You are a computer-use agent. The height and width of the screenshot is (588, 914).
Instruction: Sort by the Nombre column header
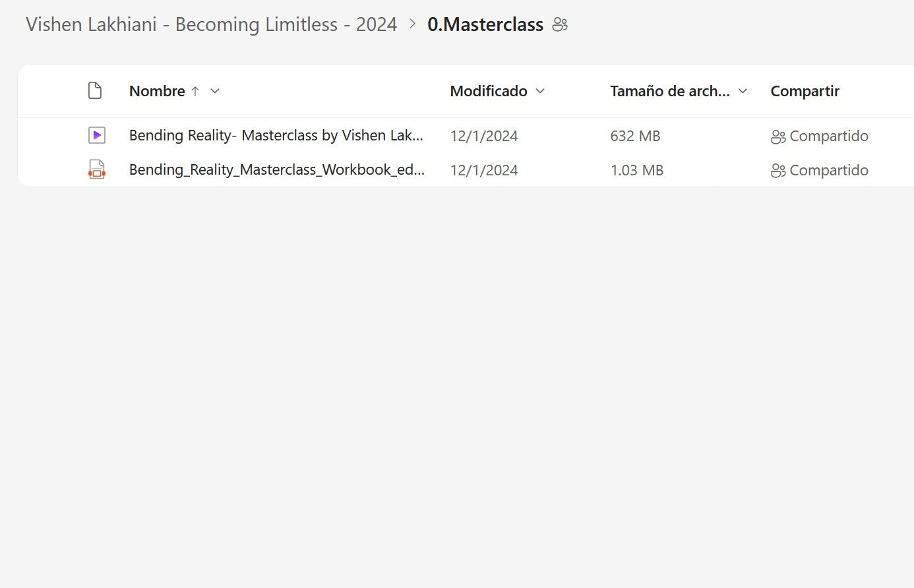tap(157, 91)
